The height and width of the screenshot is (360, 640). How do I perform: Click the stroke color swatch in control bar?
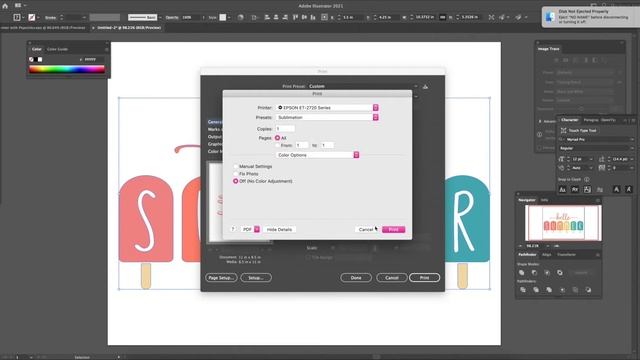[32, 18]
